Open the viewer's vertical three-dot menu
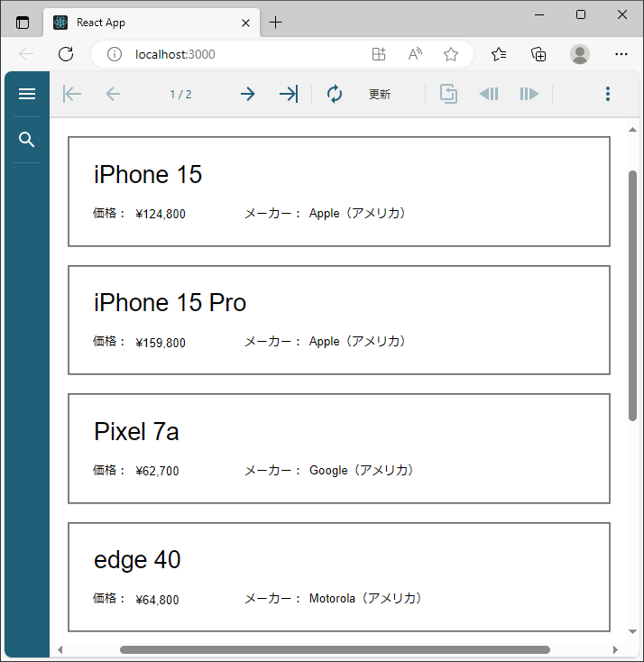 (608, 94)
